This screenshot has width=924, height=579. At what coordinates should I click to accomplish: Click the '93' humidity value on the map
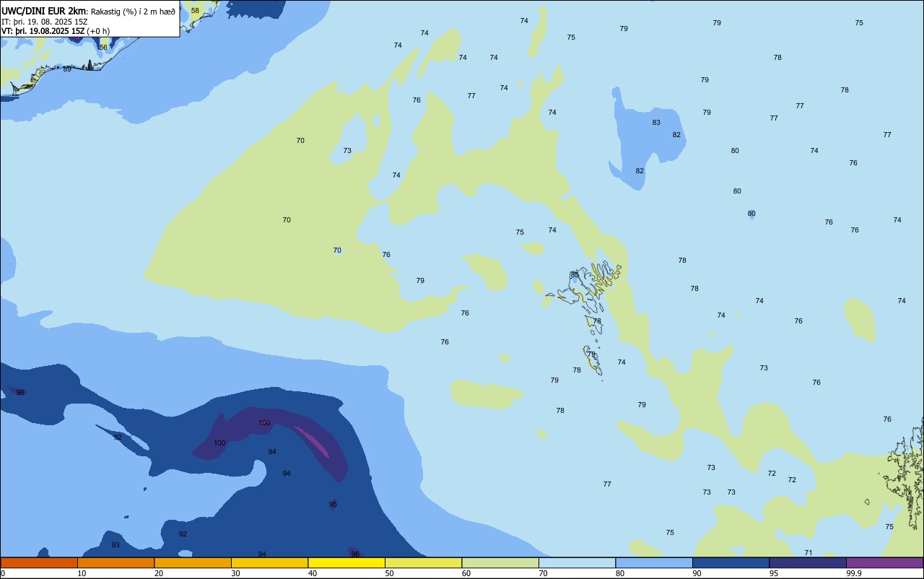click(x=115, y=545)
